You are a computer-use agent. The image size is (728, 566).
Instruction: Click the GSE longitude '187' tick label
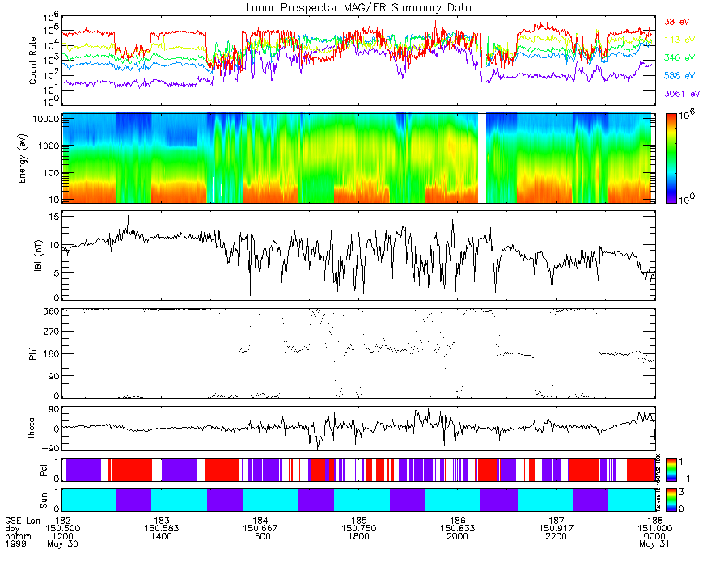pos(557,521)
